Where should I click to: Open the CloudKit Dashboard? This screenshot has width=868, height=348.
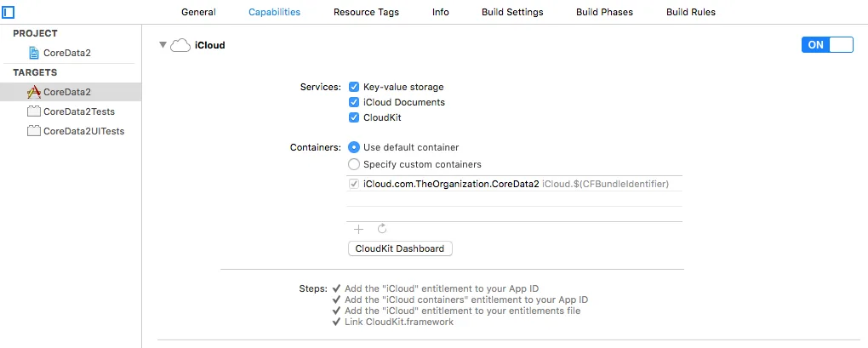(400, 248)
